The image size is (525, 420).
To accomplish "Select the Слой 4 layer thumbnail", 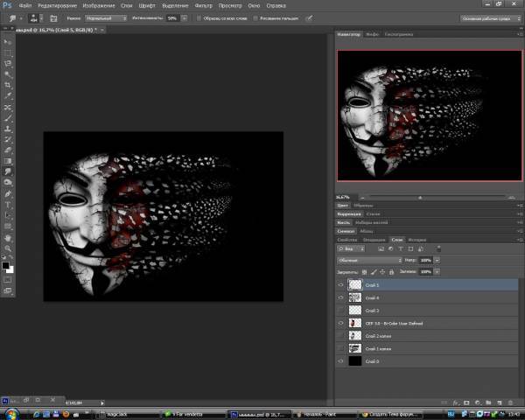I will point(354,297).
